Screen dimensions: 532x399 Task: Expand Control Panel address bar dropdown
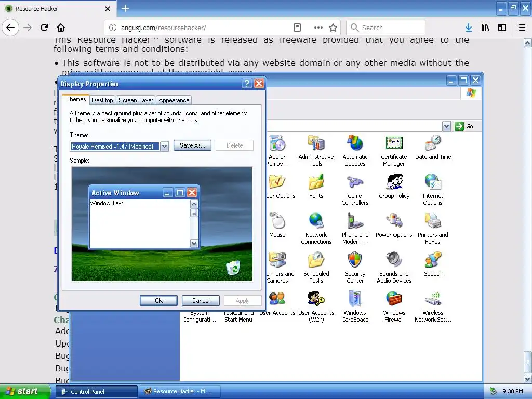pyautogui.click(x=446, y=126)
